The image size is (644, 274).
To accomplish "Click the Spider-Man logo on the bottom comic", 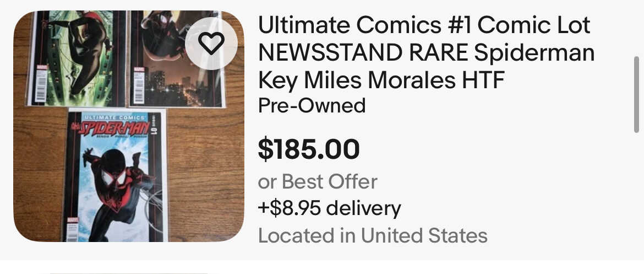I will coord(113,129).
